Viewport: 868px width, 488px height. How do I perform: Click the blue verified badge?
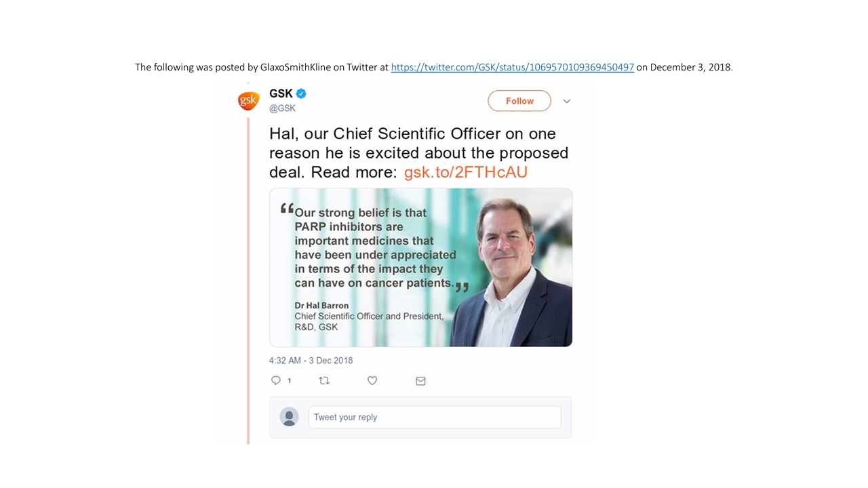tap(302, 94)
